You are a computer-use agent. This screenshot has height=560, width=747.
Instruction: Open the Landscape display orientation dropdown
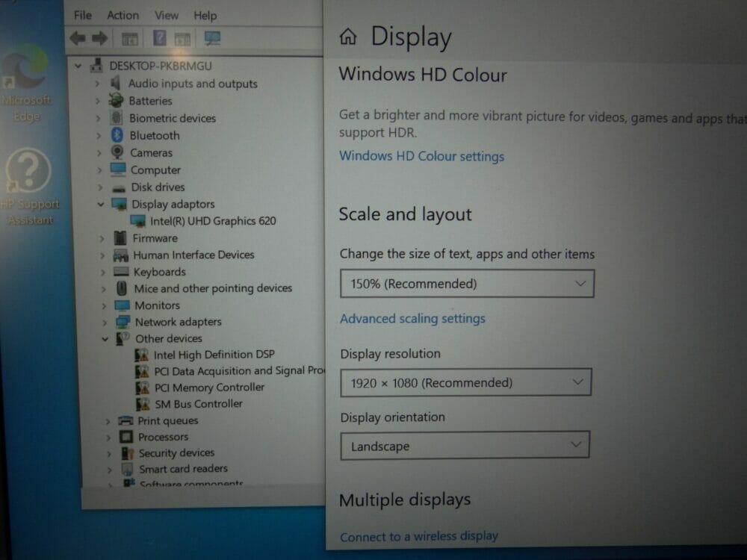click(x=465, y=446)
